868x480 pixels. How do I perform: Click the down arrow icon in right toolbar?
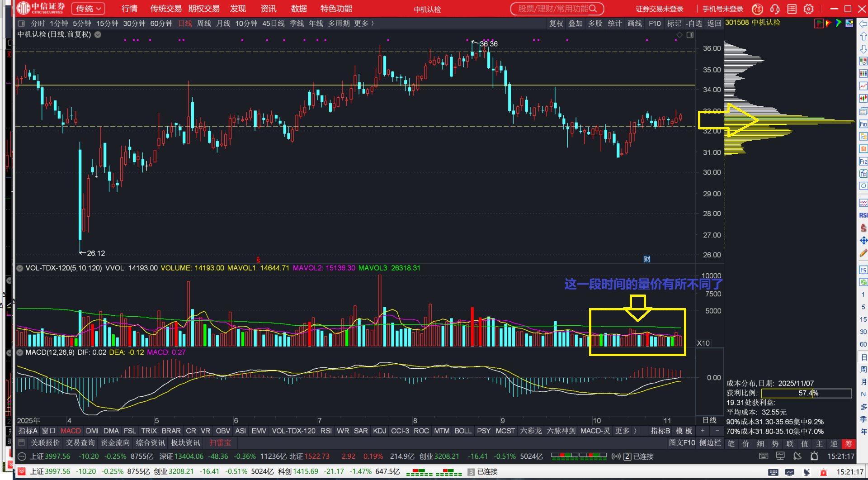click(863, 48)
